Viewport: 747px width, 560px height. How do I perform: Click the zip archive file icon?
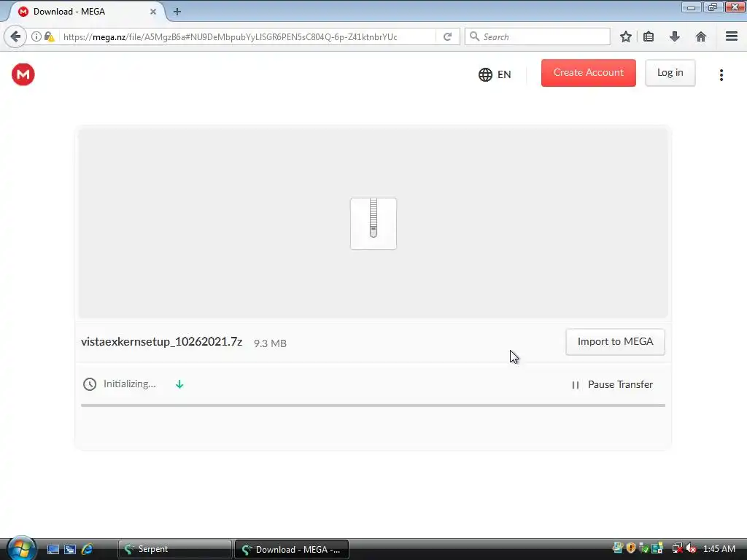[x=373, y=224]
